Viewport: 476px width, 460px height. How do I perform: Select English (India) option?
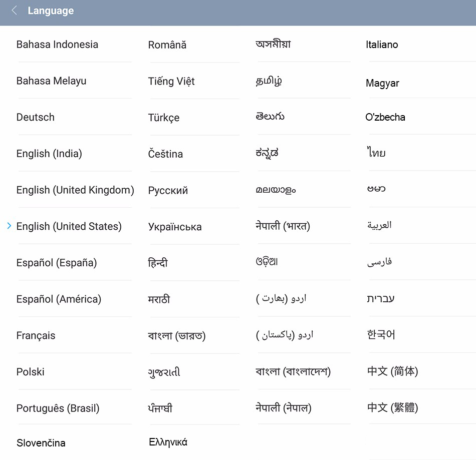click(49, 154)
